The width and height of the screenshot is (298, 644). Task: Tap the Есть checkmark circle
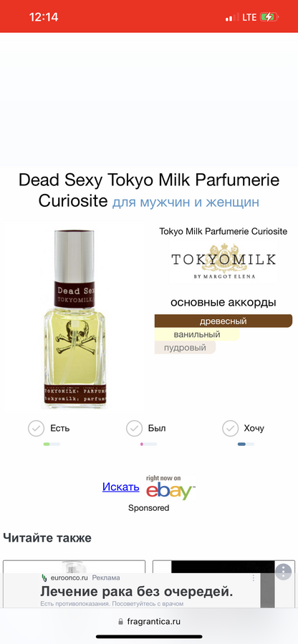point(36,429)
